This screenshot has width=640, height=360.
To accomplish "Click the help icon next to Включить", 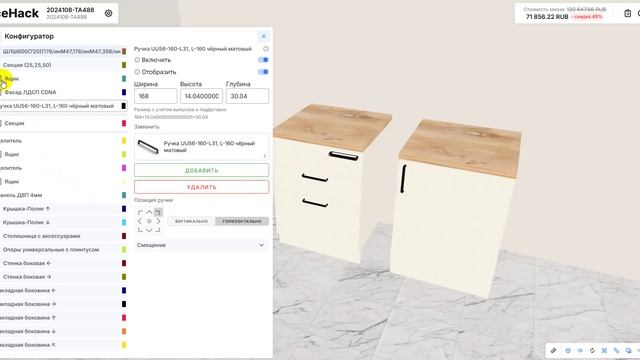I will (x=137, y=60).
